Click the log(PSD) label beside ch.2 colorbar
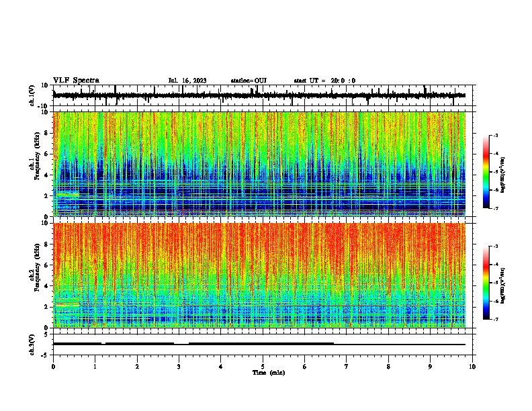This screenshot has width=532, height=411. click(x=503, y=285)
